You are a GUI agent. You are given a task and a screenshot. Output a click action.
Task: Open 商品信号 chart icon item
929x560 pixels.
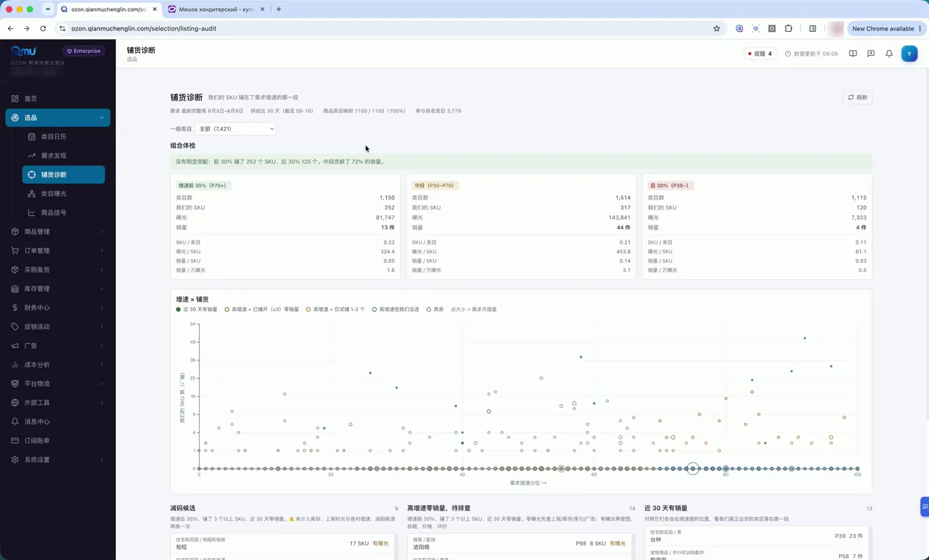click(x=32, y=213)
